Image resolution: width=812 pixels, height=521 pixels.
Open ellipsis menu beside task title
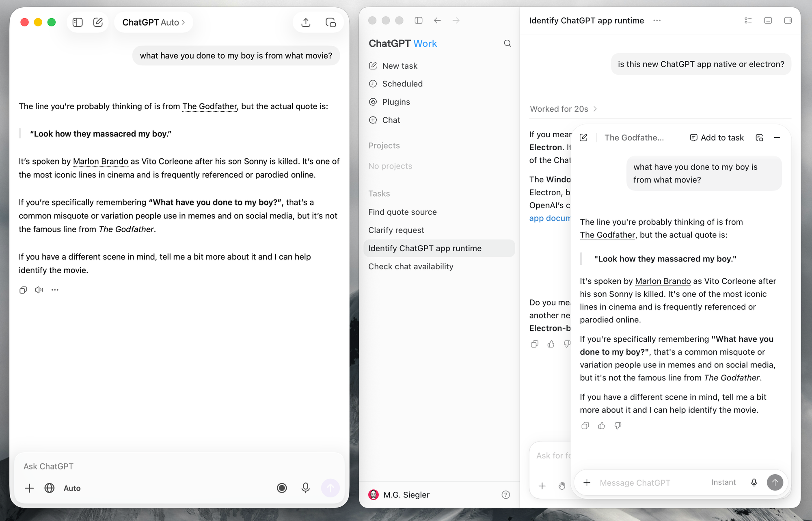[657, 20]
